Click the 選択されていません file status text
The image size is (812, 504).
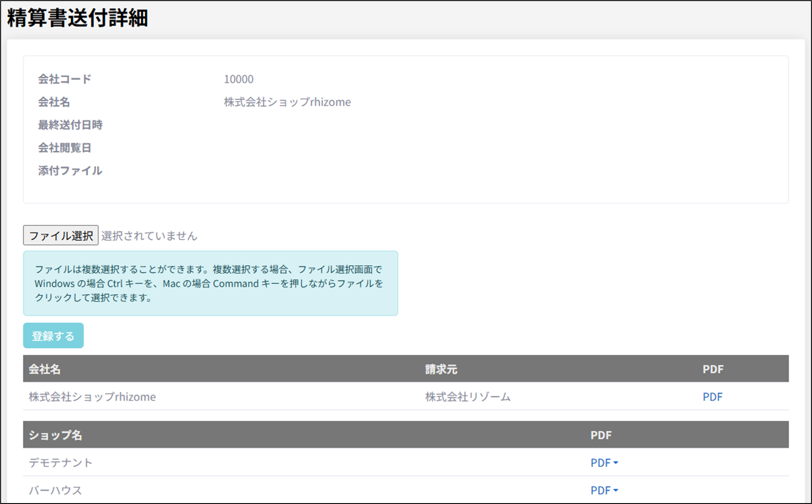coord(149,236)
